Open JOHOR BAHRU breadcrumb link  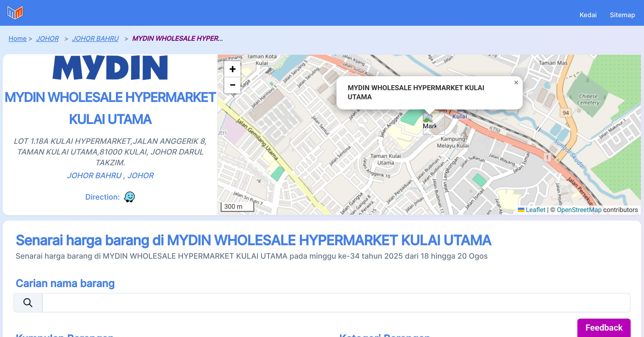pyautogui.click(x=95, y=39)
